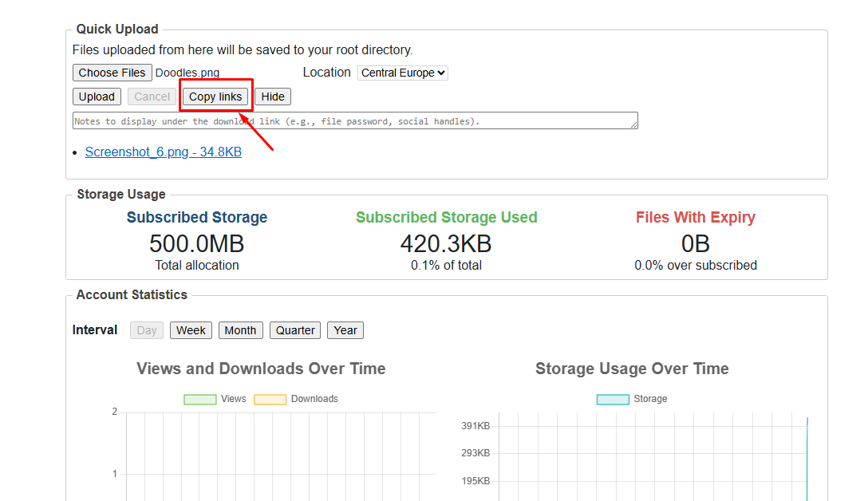
Task: Open the Screenshot_6.png file link
Action: (x=164, y=152)
